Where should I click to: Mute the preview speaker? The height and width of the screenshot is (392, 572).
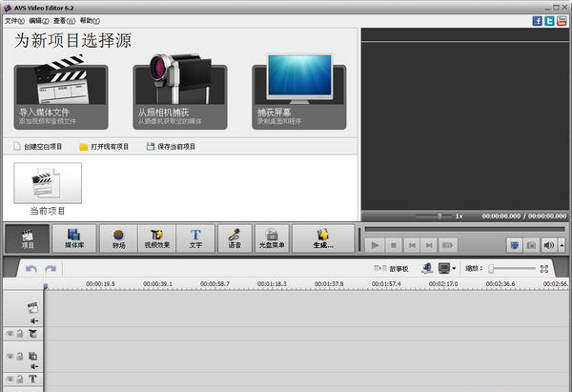[x=549, y=245]
